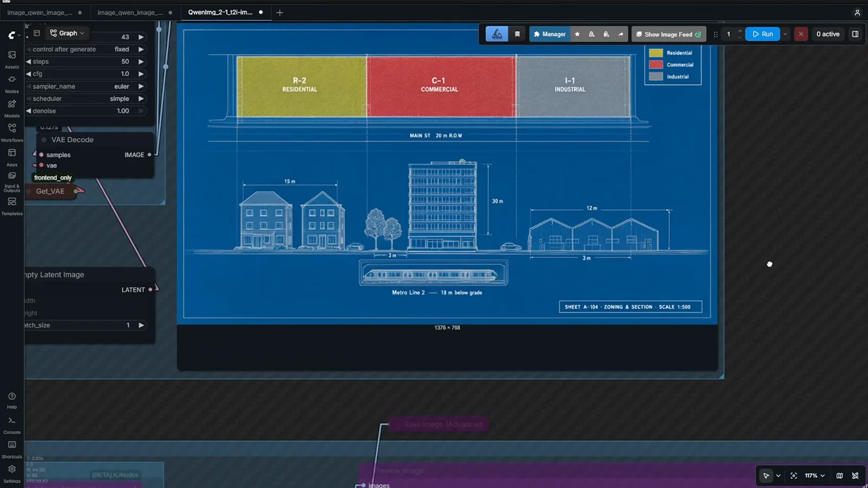Open the Help menu in sidebar

(12, 401)
